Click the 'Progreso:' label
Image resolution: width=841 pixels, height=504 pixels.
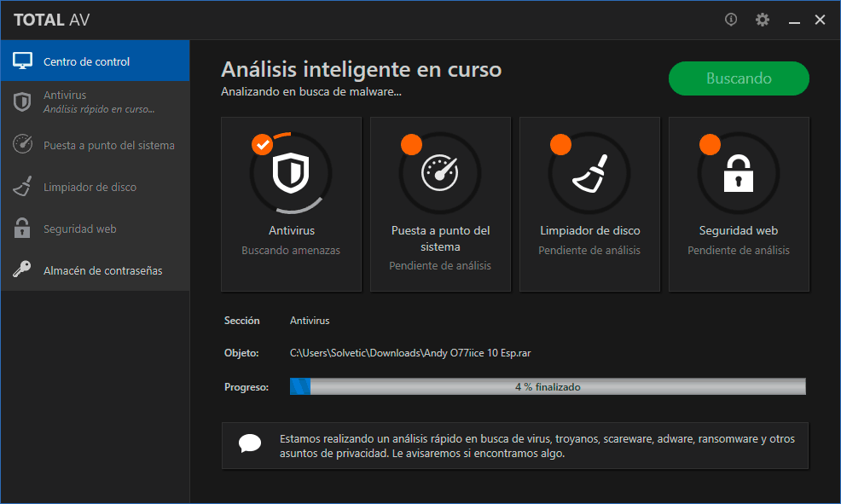point(246,387)
